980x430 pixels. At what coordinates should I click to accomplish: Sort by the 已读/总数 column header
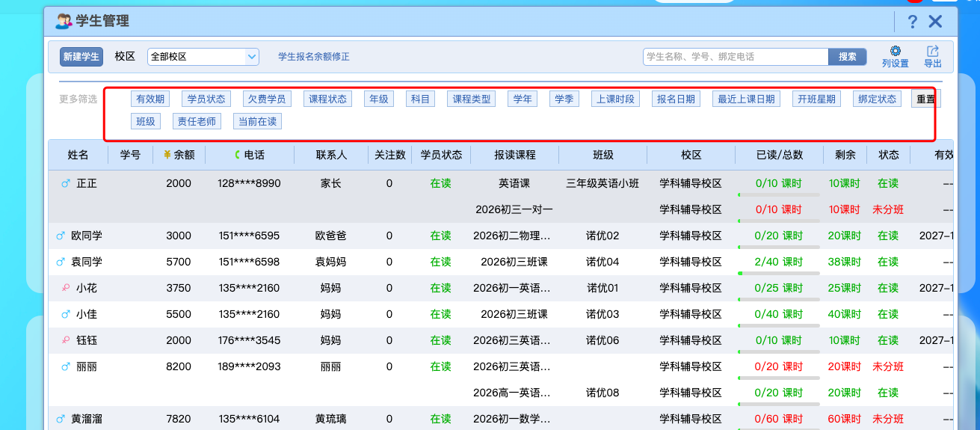click(x=779, y=155)
